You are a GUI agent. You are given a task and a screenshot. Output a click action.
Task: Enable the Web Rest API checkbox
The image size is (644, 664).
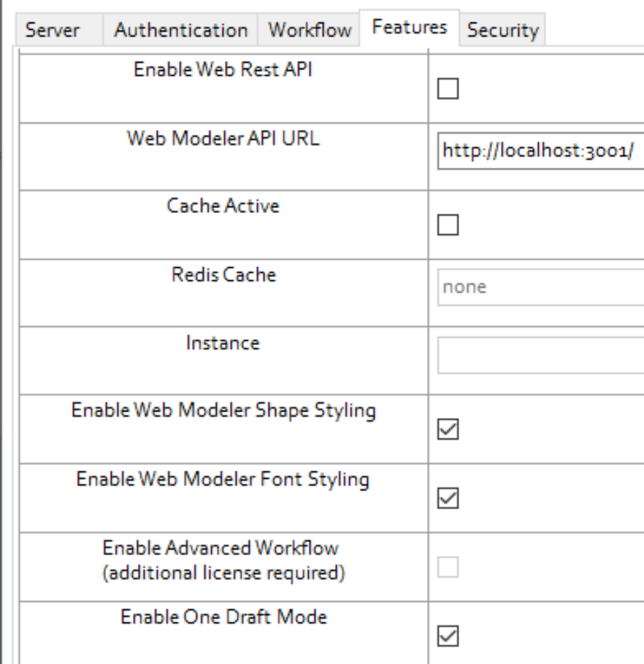tap(448, 87)
